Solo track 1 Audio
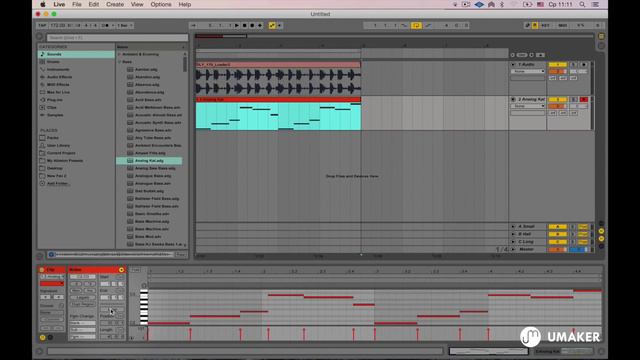Image resolution: width=640 pixels, height=360 pixels. tap(573, 64)
